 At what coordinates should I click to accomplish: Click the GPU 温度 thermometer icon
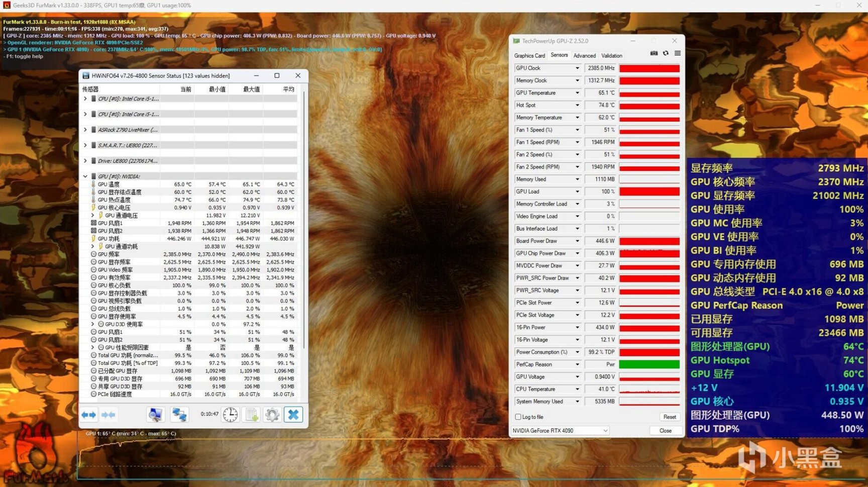pyautogui.click(x=93, y=184)
